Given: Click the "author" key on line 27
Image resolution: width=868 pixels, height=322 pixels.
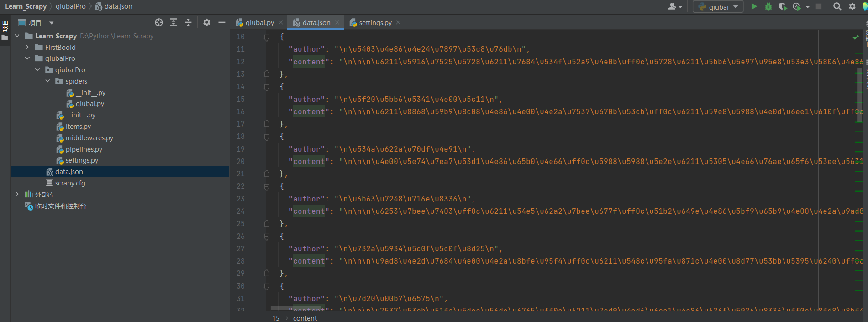Looking at the screenshot, I should point(306,248).
